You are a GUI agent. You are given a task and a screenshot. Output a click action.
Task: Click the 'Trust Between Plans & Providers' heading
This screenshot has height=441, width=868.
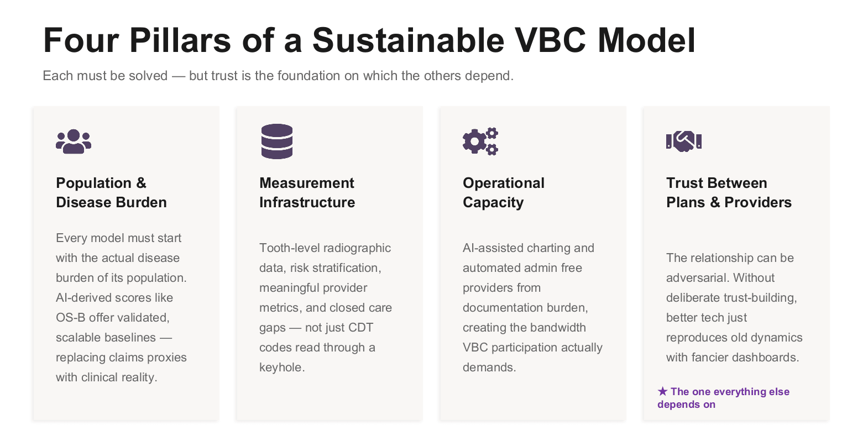(x=728, y=192)
